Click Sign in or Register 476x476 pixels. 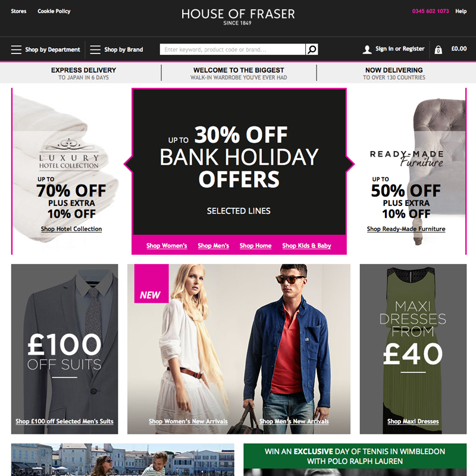(400, 49)
